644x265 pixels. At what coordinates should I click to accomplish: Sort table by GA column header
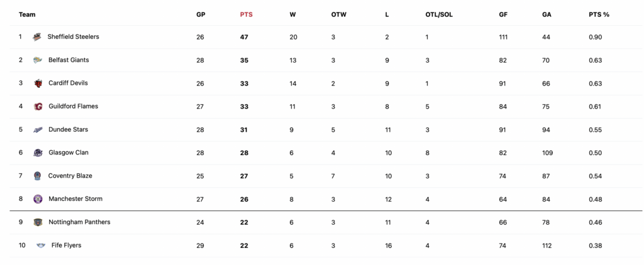pos(547,14)
